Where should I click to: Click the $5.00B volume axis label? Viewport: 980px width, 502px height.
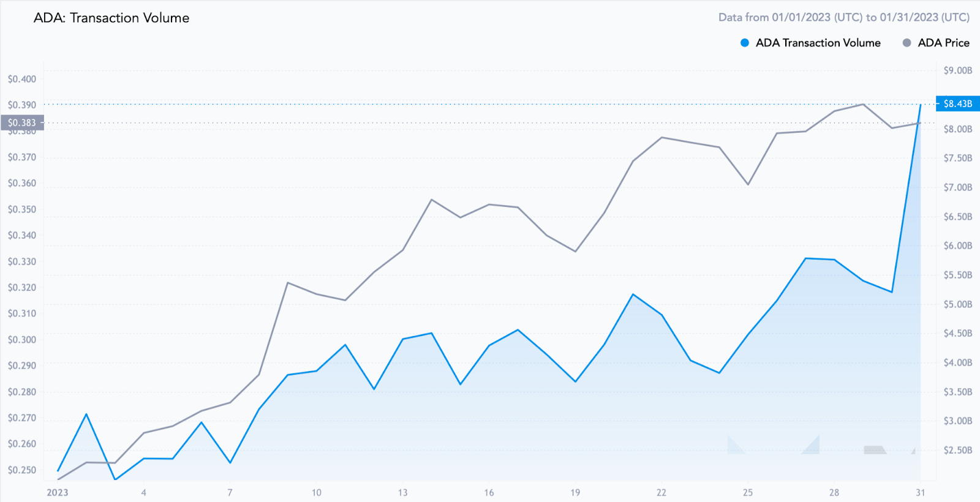coord(958,304)
